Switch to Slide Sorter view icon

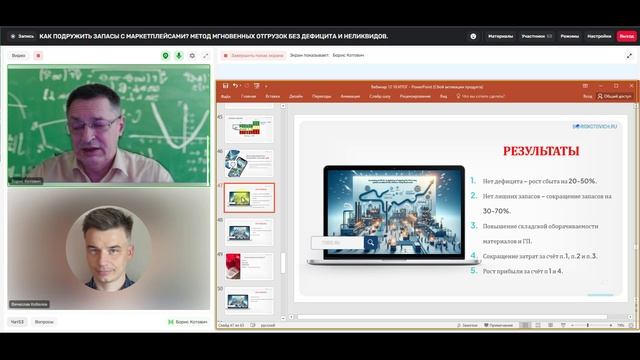point(538,325)
